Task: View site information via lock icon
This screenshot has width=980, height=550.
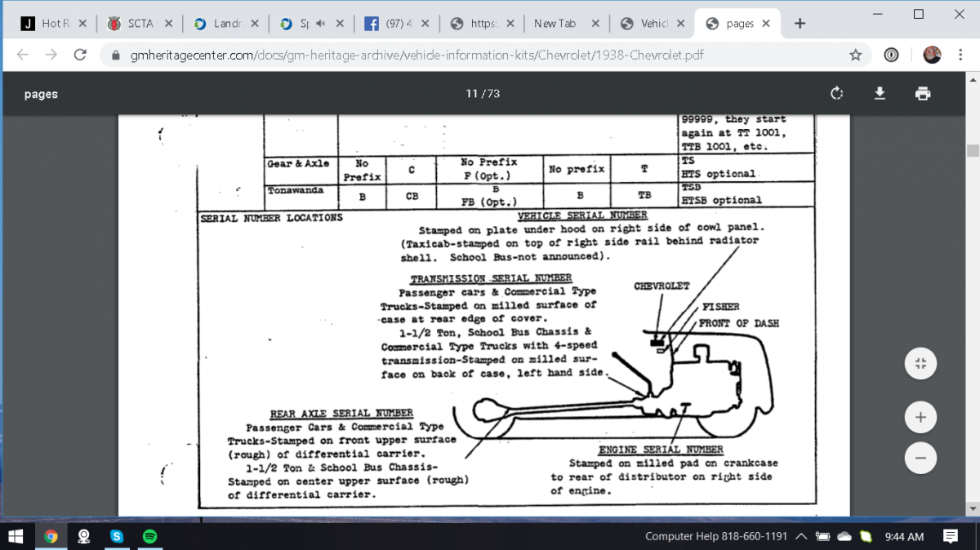Action: 114,56
